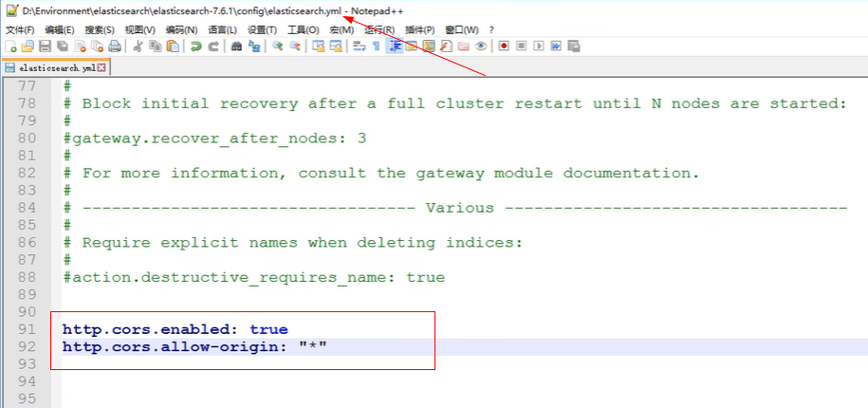Click the green Undo arrow icon

pyautogui.click(x=195, y=46)
